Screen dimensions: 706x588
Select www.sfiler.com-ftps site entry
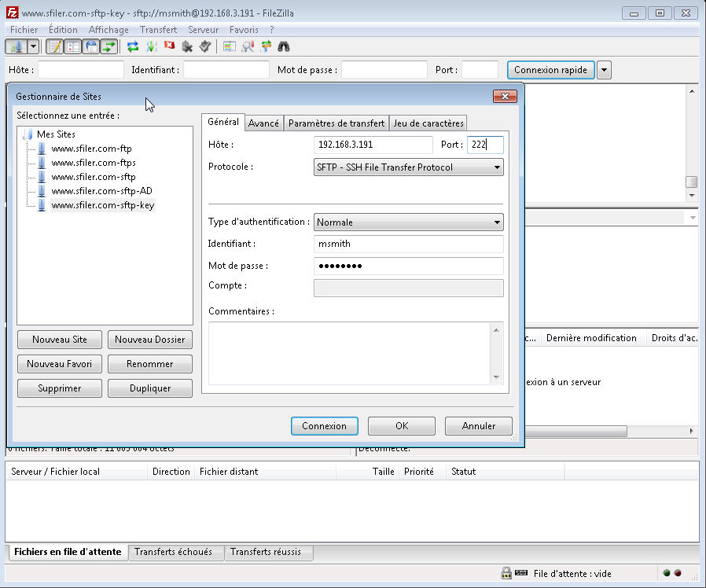[94, 163]
